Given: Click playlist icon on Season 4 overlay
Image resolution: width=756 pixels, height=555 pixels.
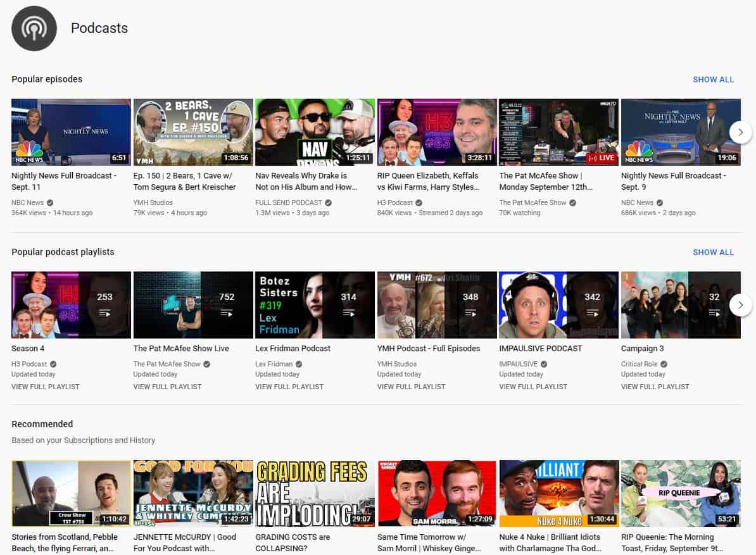Looking at the screenshot, I should [104, 314].
